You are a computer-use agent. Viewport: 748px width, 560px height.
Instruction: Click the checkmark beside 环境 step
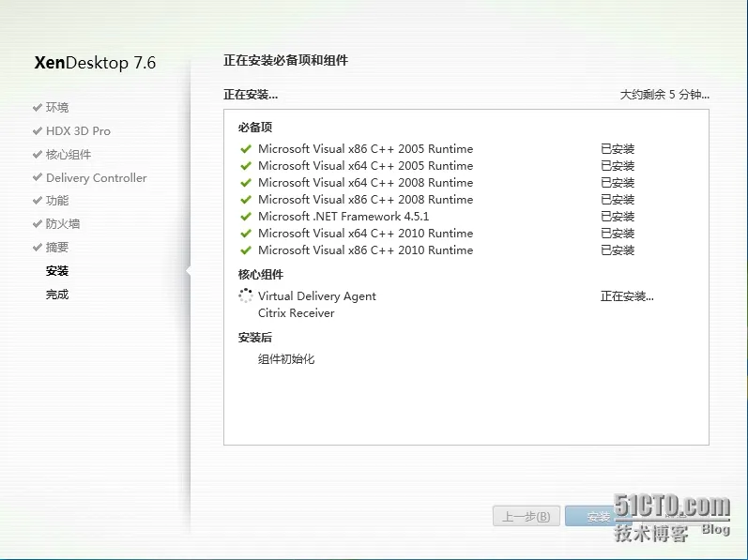coord(38,107)
